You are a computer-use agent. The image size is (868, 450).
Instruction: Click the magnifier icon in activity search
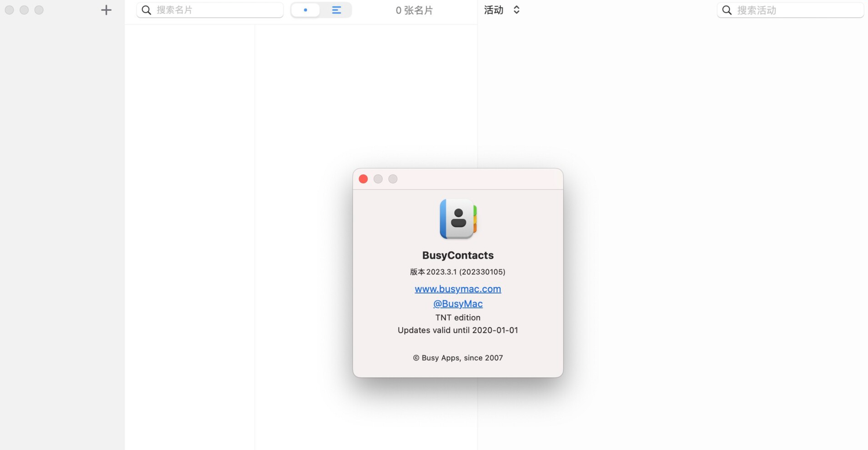(x=727, y=10)
